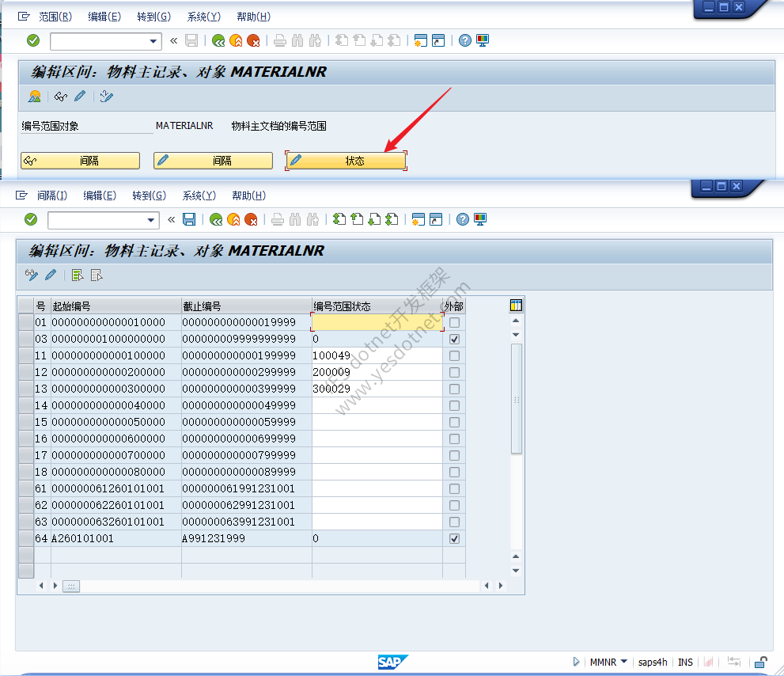784x676 pixels.
Task: Click Customize Local Layout monitor icon, lower window
Action: tap(480, 219)
